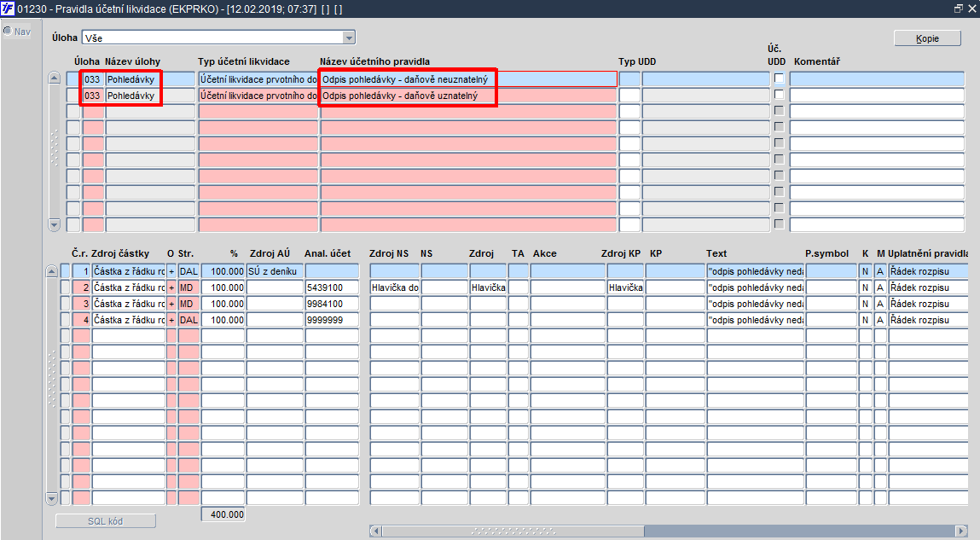Click the Str. cell with MD in row 2
This screenshot has width=980, height=540.
click(188, 287)
